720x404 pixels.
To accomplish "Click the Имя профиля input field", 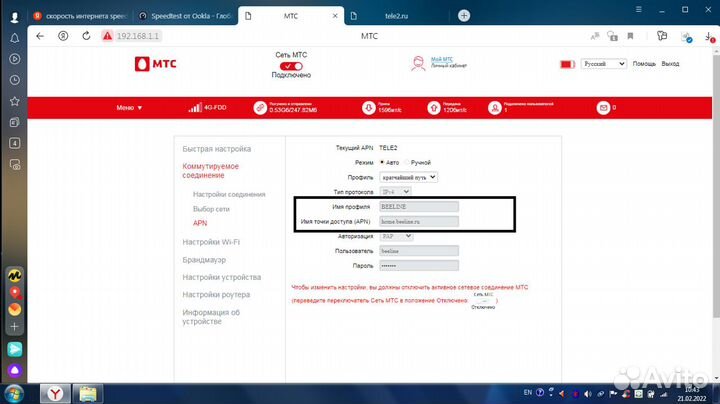I will (x=419, y=207).
